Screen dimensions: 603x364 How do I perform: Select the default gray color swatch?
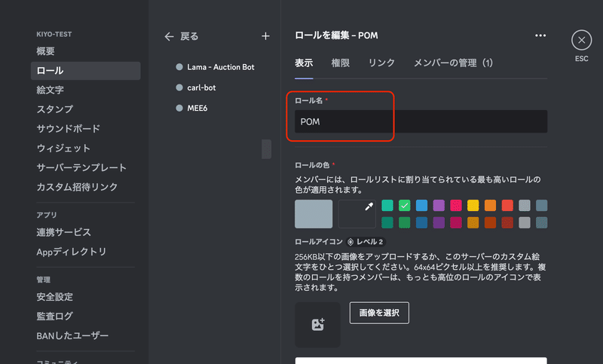314,214
